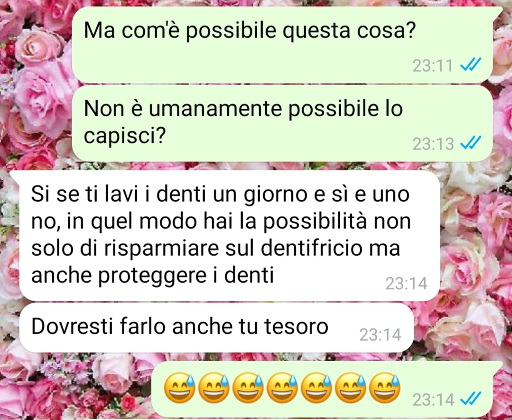The image size is (512, 420).
Task: Tap the third sweat-smile emoji
Action: click(x=248, y=387)
